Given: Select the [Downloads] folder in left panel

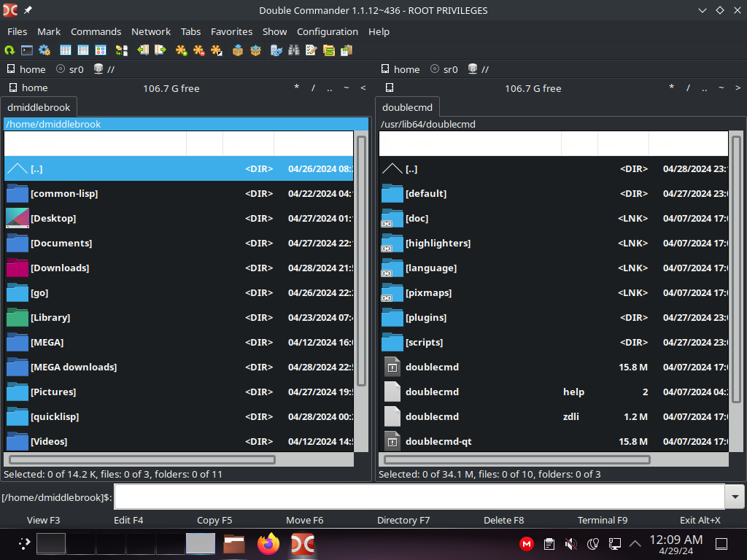Looking at the screenshot, I should 179,268.
